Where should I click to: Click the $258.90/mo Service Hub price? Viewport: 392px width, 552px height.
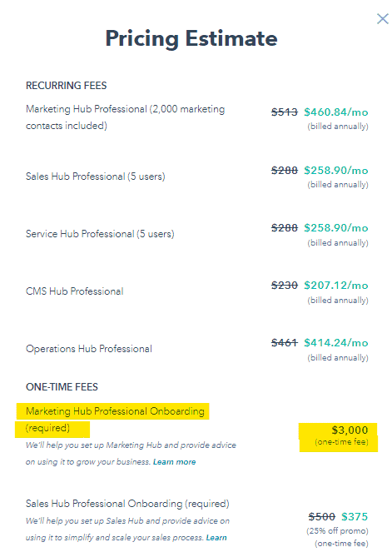pyautogui.click(x=336, y=228)
